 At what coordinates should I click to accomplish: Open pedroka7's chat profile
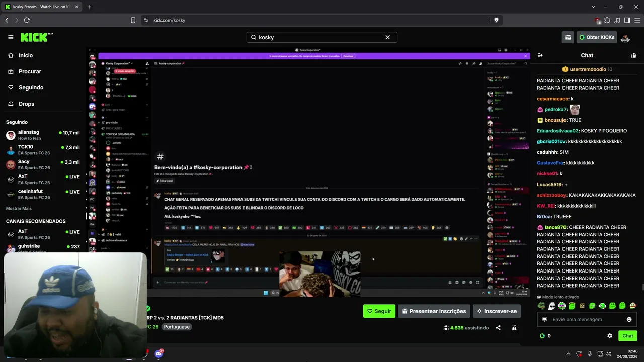556,110
